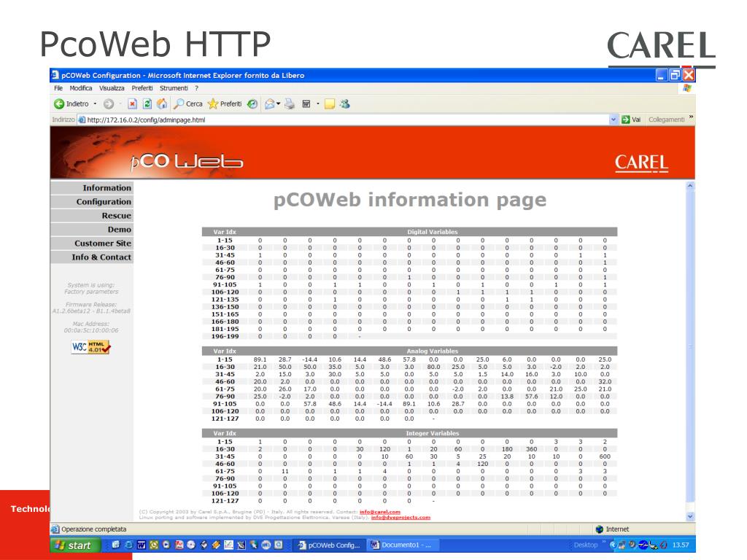The width and height of the screenshot is (747, 560).
Task: Print the page with the printer icon
Action: tap(290, 104)
